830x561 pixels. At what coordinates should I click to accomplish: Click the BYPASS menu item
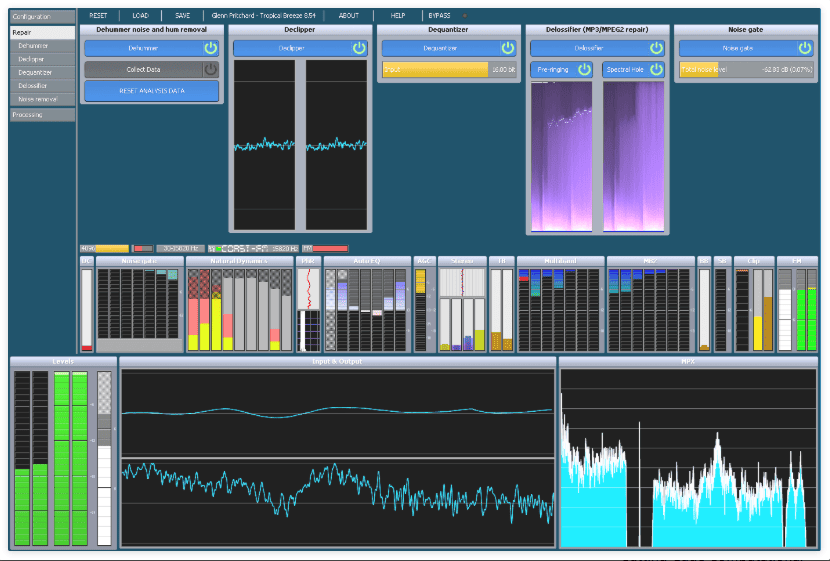[x=439, y=16]
